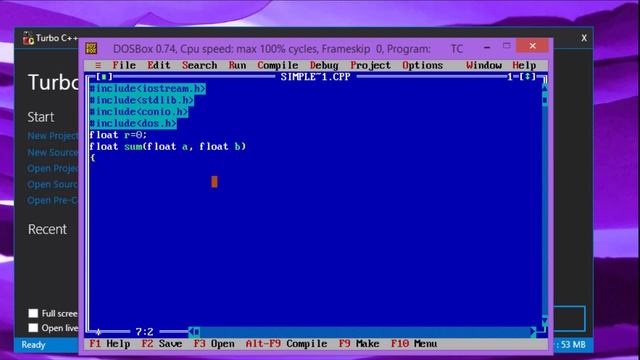Click New Project link in launcher
The width and height of the screenshot is (640, 360).
(52, 136)
